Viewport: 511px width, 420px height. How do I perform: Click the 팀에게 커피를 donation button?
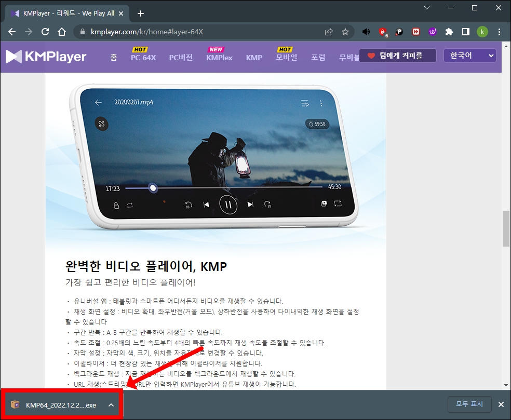coord(397,55)
